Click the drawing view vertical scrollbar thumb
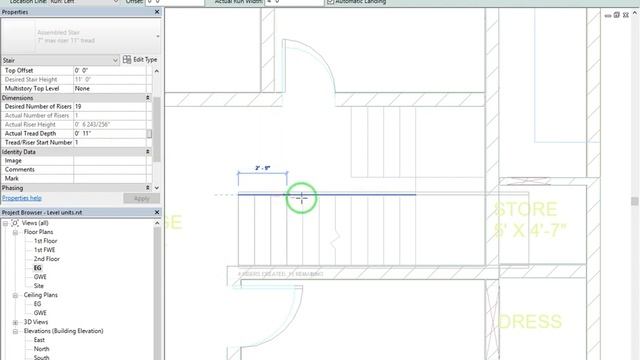The height and width of the screenshot is (360, 640). click(x=635, y=201)
